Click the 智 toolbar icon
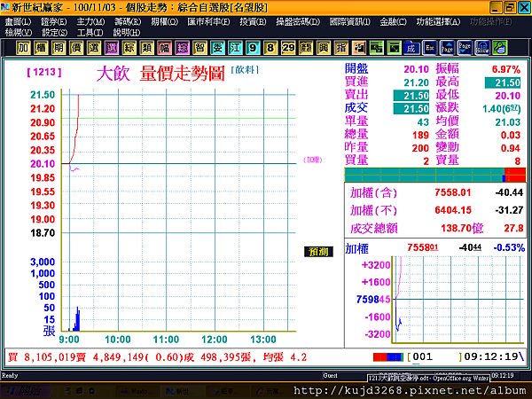Viewport: 532px width, 399px height. [x=199, y=48]
